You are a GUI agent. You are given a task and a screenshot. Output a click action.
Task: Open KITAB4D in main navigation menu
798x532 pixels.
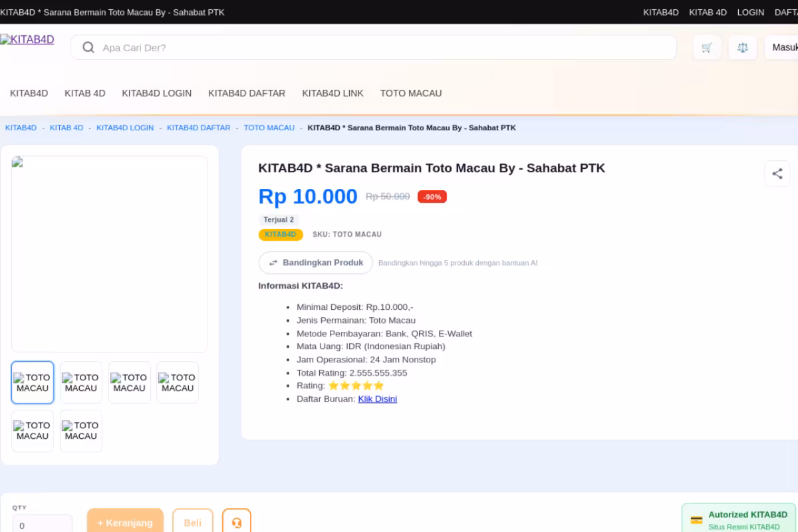click(x=29, y=93)
